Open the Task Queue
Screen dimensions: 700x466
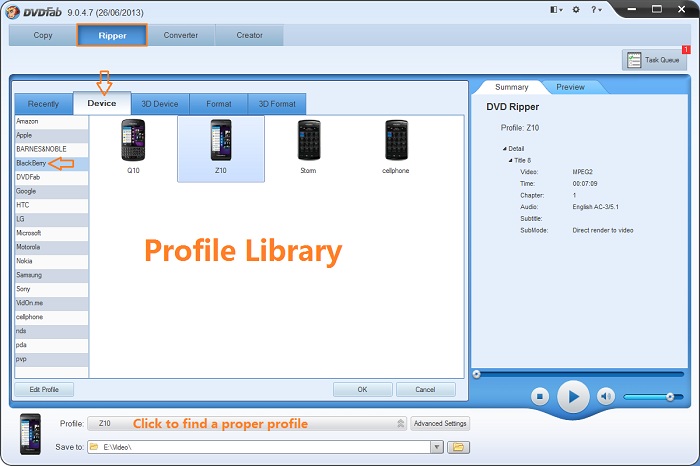tap(654, 59)
